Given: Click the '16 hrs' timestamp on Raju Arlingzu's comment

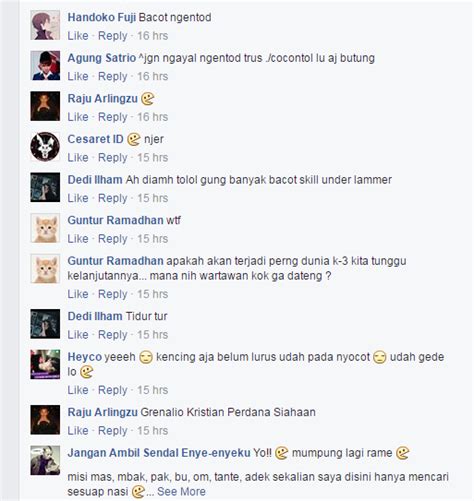Looking at the screenshot, I should click(x=153, y=117).
